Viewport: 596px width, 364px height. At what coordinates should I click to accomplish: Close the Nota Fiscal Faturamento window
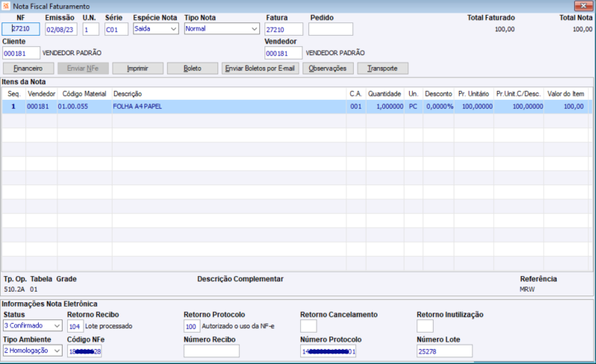click(583, 6)
